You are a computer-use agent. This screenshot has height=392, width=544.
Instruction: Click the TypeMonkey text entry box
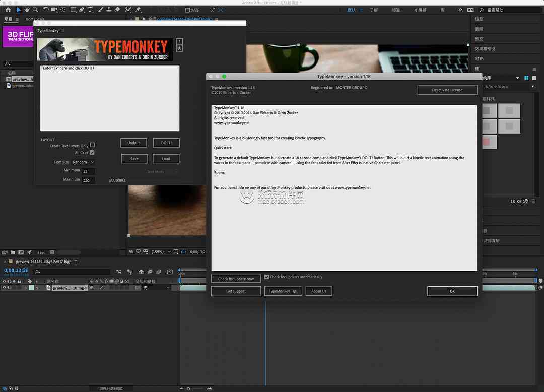pyautogui.click(x=110, y=98)
